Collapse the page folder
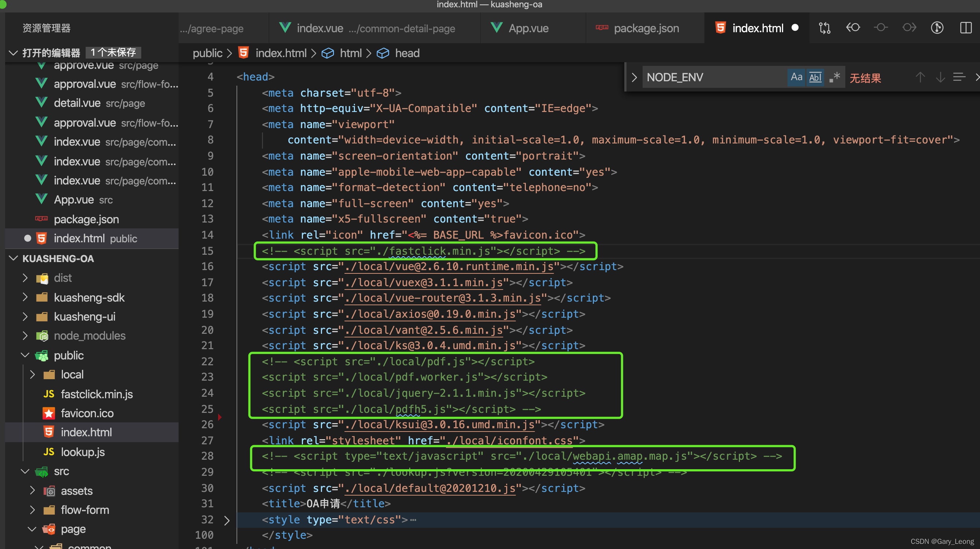Image resolution: width=980 pixels, height=549 pixels. (x=32, y=529)
